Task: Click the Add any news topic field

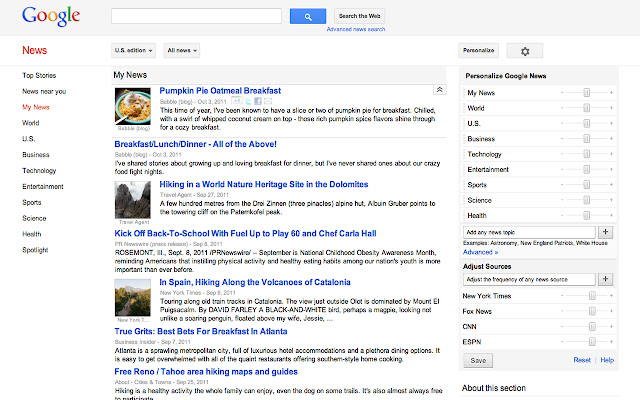Action: coord(529,232)
